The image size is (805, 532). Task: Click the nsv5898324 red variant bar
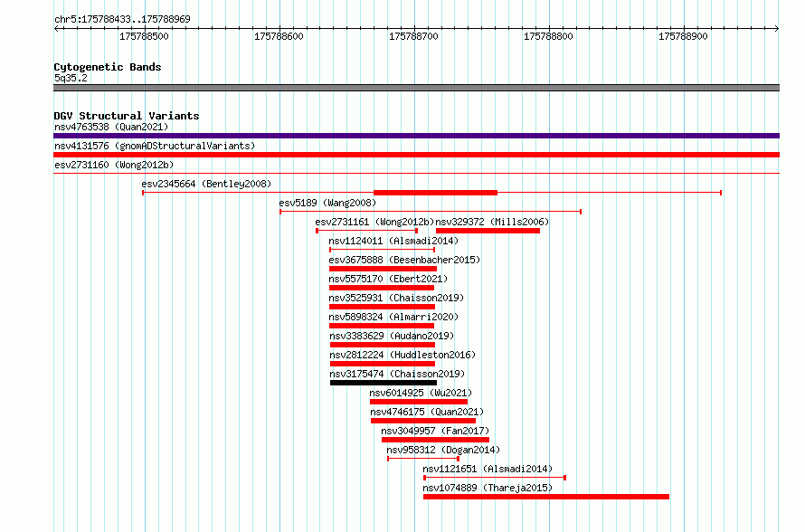tap(382, 326)
